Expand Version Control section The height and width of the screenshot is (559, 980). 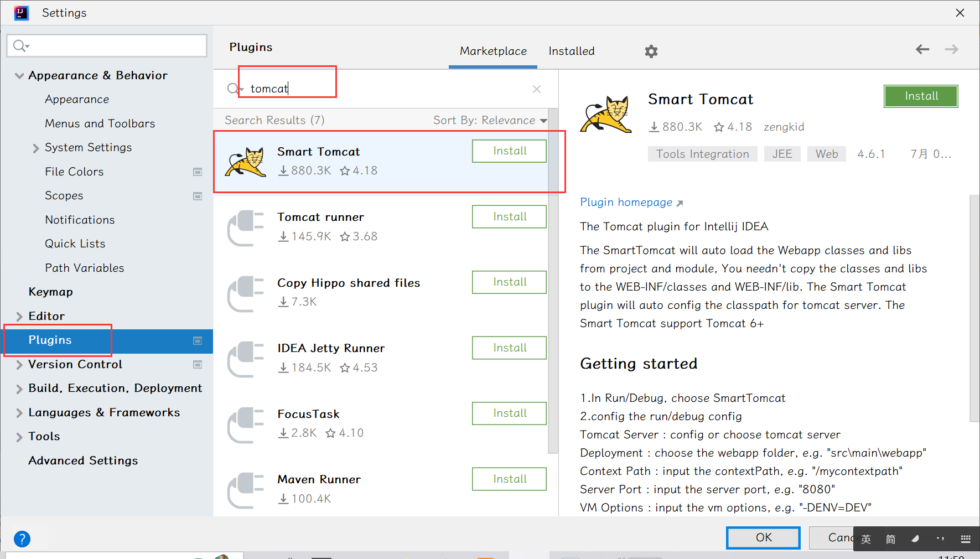coord(19,365)
